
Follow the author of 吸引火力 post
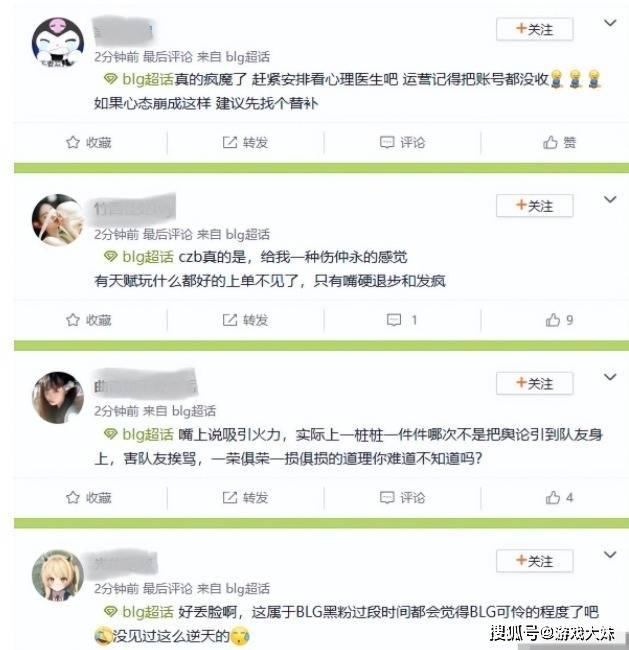[534, 383]
